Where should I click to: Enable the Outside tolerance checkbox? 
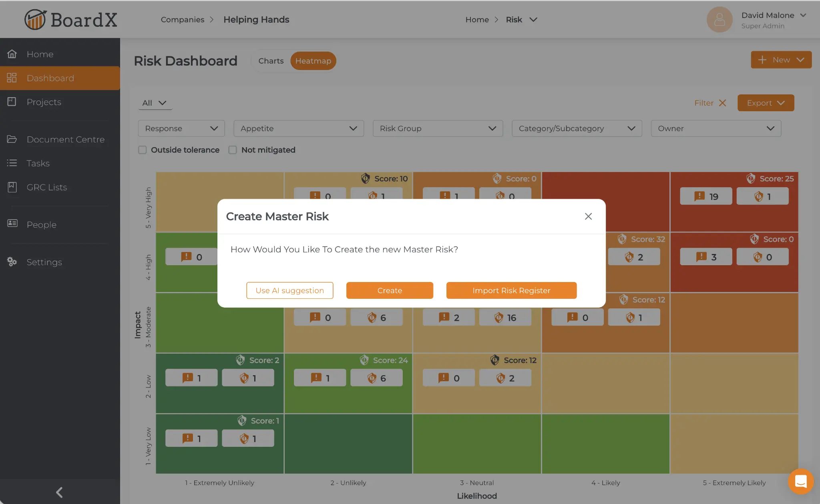pyautogui.click(x=142, y=150)
